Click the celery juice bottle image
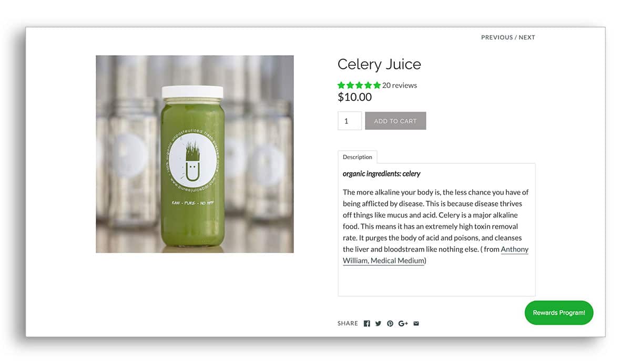The width and height of the screenshot is (631, 364). [x=195, y=154]
